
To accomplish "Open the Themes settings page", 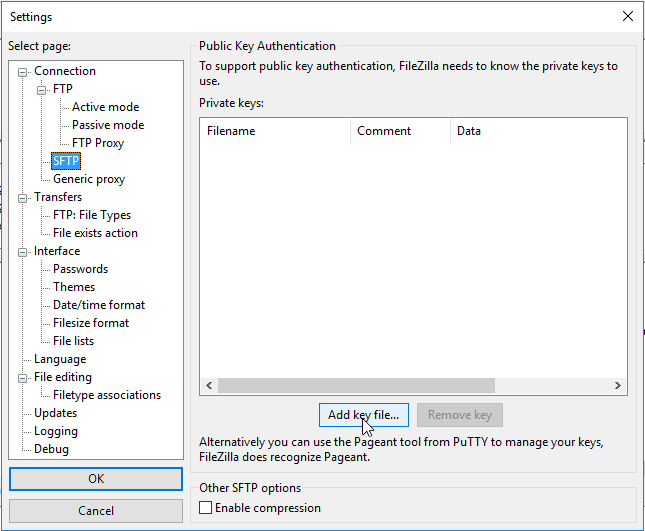I will (x=74, y=287).
